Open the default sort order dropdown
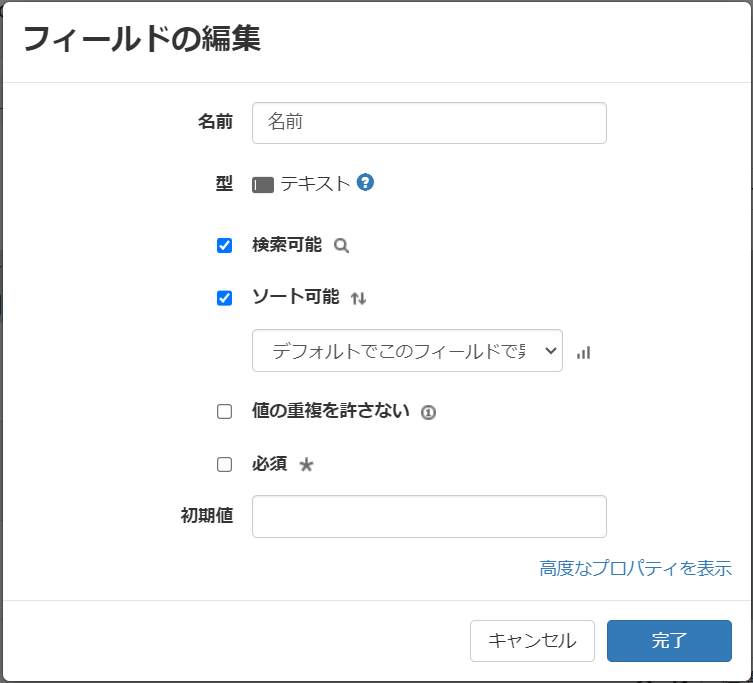Image resolution: width=753 pixels, height=683 pixels. click(x=407, y=351)
